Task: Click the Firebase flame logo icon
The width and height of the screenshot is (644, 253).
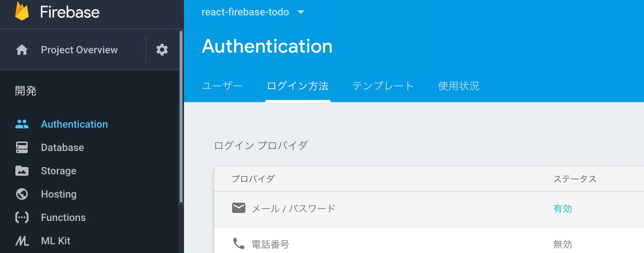Action: 22,11
